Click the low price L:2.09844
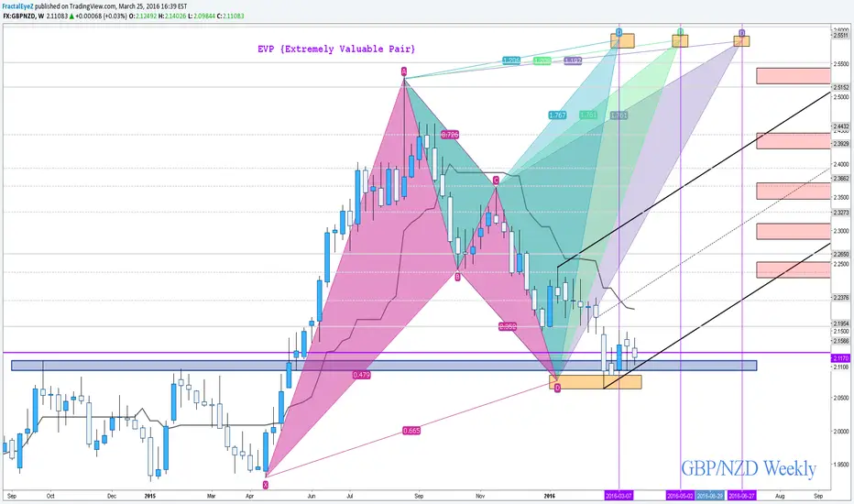854x504 pixels. point(202,16)
